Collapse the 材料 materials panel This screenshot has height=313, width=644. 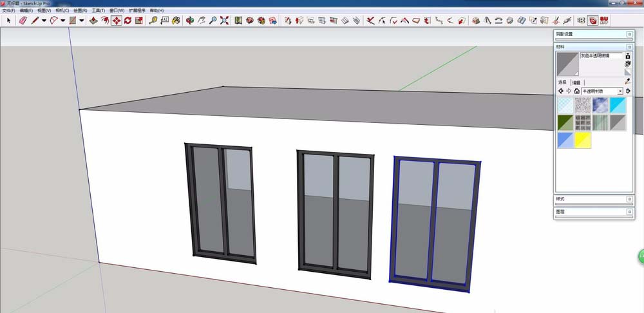point(630,47)
